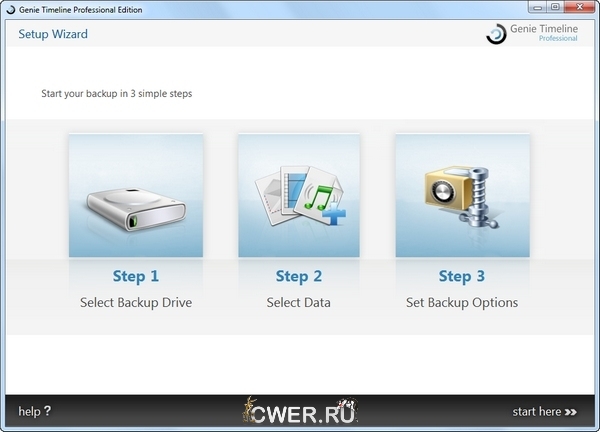Click the app icon in the title bar
600x432 pixels.
pyautogui.click(x=10, y=9)
